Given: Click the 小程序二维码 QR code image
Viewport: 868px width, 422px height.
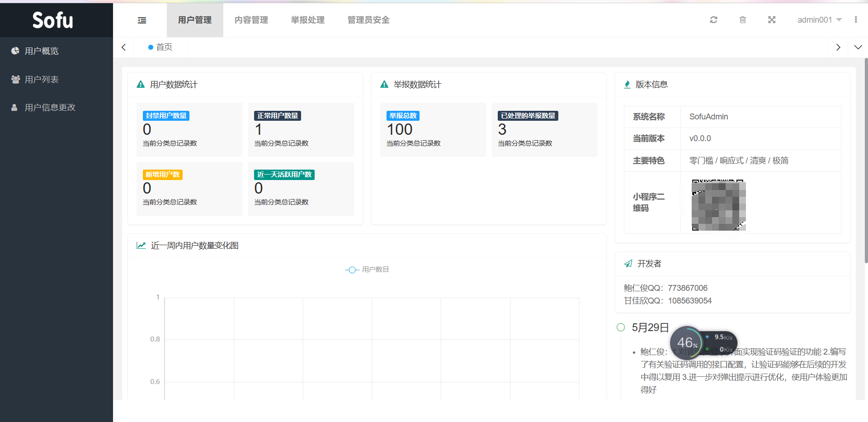Looking at the screenshot, I should pyautogui.click(x=718, y=205).
